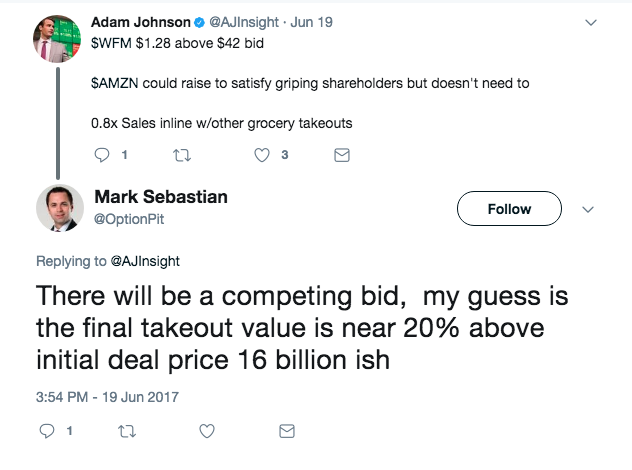Reply to Mark Sebastian's tweet
The height and width of the screenshot is (470, 632).
coord(47,431)
